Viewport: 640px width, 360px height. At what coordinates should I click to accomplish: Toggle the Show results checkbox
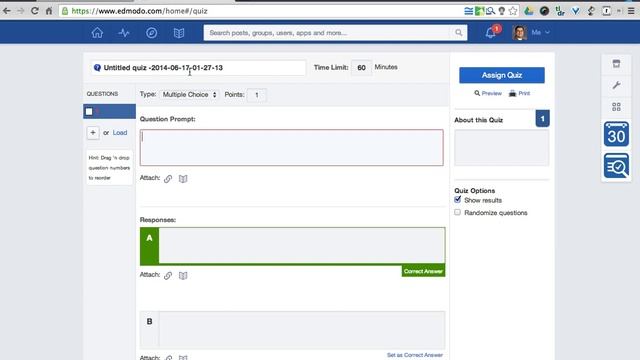(458, 200)
